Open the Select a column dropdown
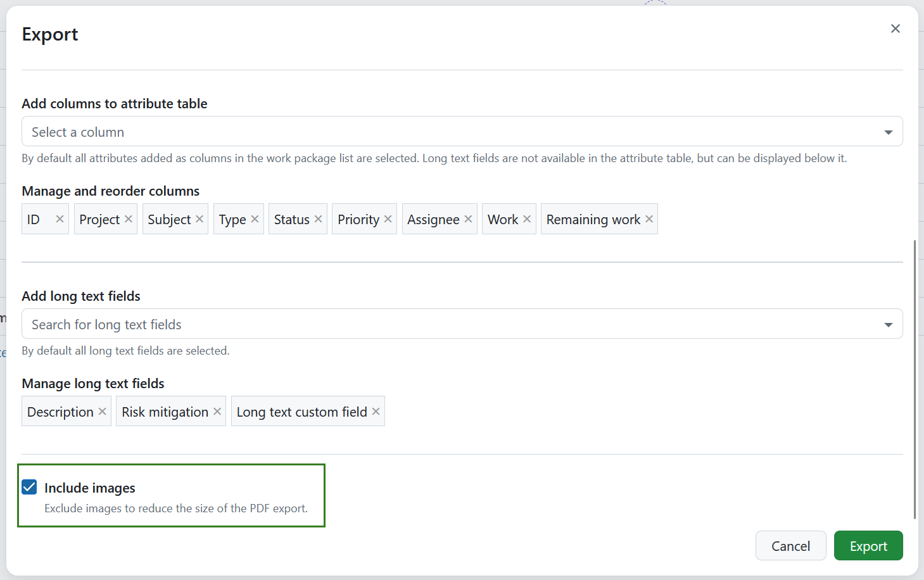Viewport: 924px width, 580px height. click(x=887, y=131)
